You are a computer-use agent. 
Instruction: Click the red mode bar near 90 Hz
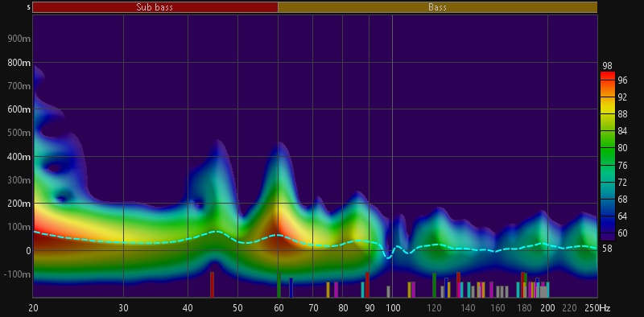[367, 285]
